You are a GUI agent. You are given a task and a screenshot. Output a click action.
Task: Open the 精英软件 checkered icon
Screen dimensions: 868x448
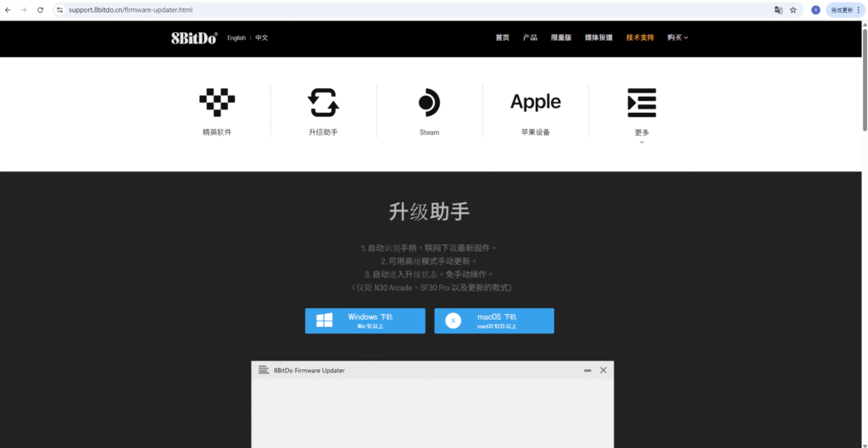coord(217,102)
